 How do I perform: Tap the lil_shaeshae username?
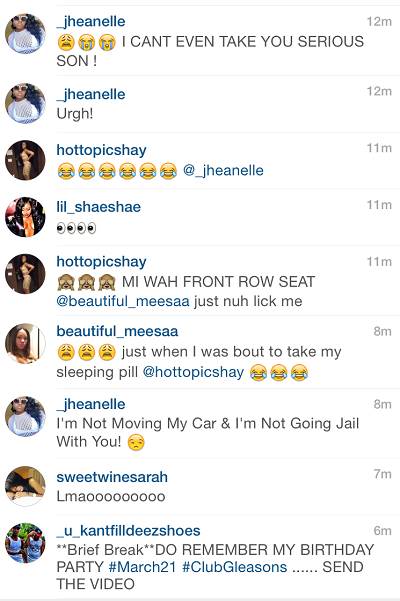pyautogui.click(x=98, y=207)
